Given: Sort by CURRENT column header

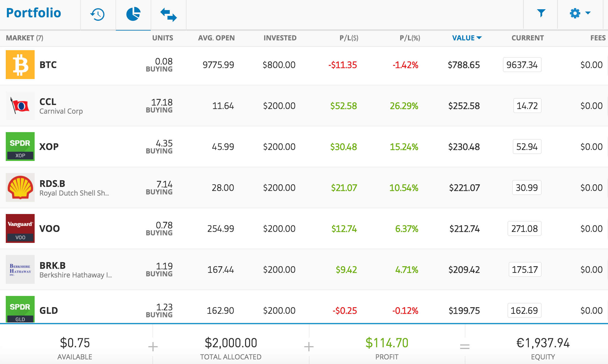Looking at the screenshot, I should (527, 38).
